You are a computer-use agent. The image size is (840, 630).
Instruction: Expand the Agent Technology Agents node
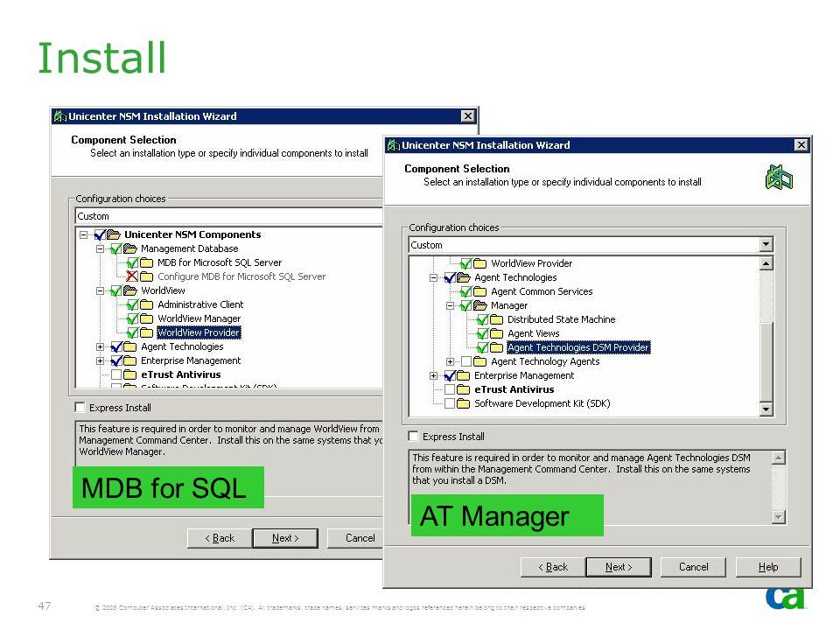[450, 361]
